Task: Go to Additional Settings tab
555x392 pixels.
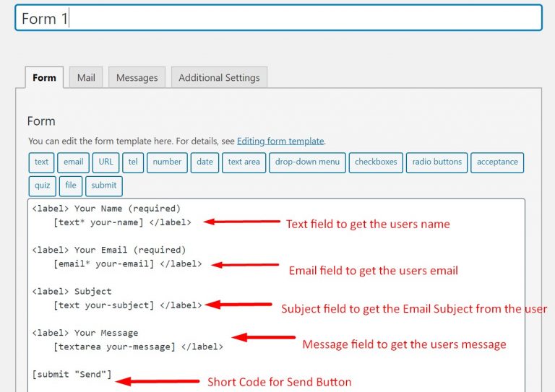Action: click(219, 77)
